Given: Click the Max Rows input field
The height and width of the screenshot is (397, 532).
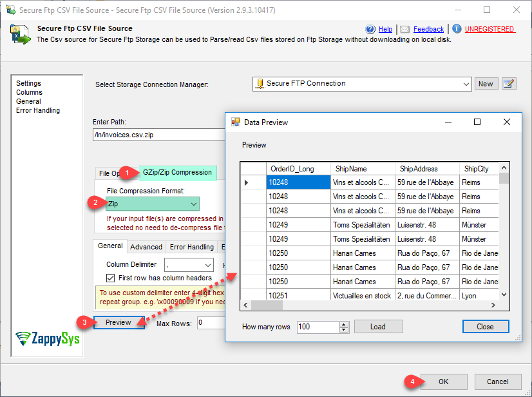Looking at the screenshot, I should pyautogui.click(x=211, y=323).
